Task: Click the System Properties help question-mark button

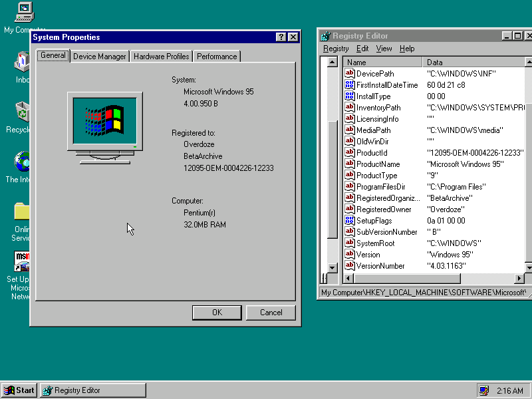Action: [281, 37]
